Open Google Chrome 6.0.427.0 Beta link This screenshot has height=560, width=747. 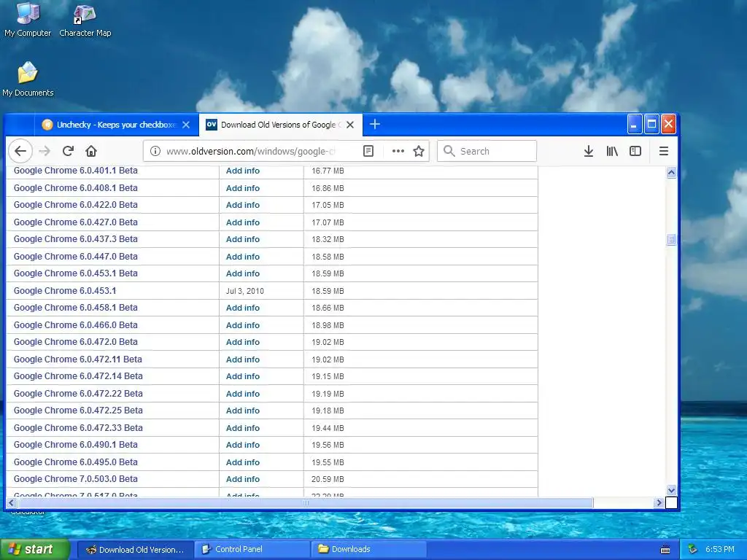tap(75, 222)
